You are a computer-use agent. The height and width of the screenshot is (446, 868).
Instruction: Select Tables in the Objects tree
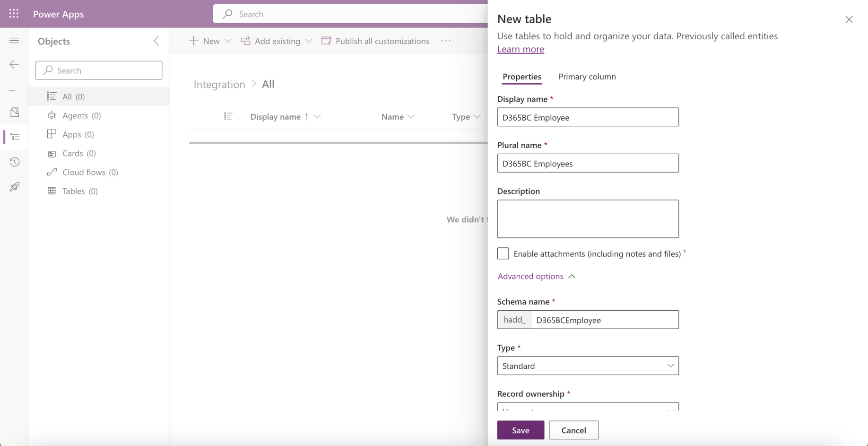(x=80, y=191)
